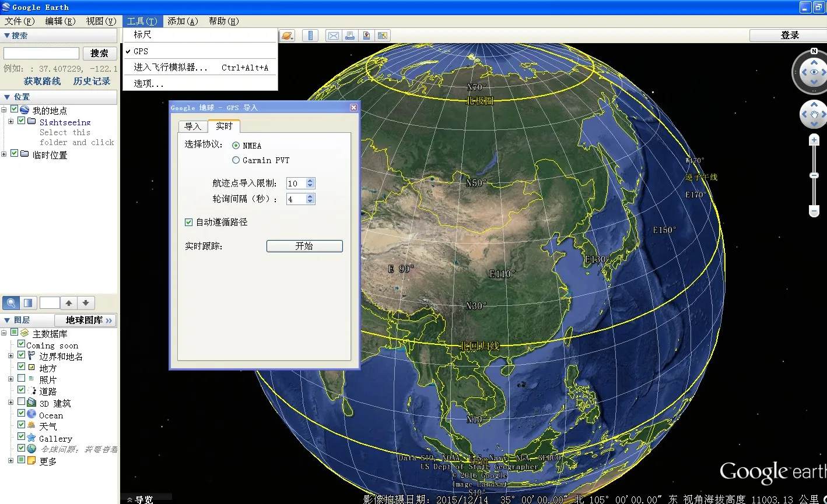827x504 pixels.
Task: Click the print toolbar icon
Action: 349,36
